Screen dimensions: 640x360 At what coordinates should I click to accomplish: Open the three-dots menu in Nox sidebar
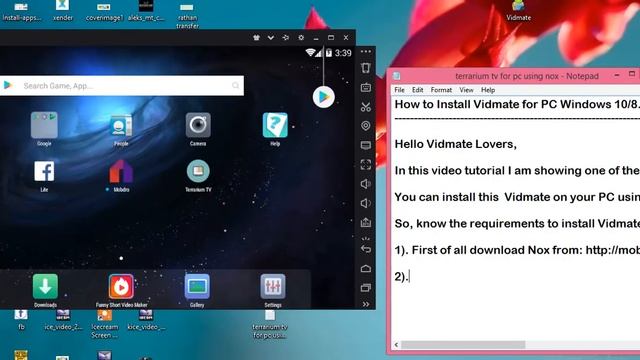tap(366, 51)
